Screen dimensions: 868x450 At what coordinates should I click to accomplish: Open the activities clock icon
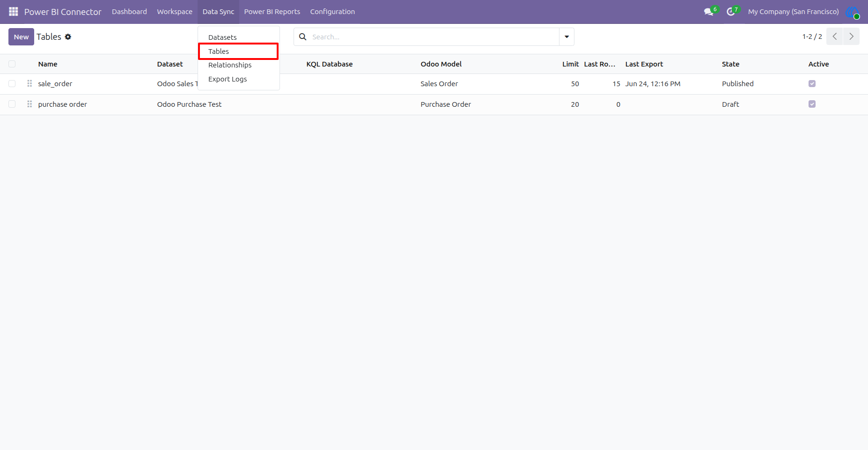pos(731,12)
